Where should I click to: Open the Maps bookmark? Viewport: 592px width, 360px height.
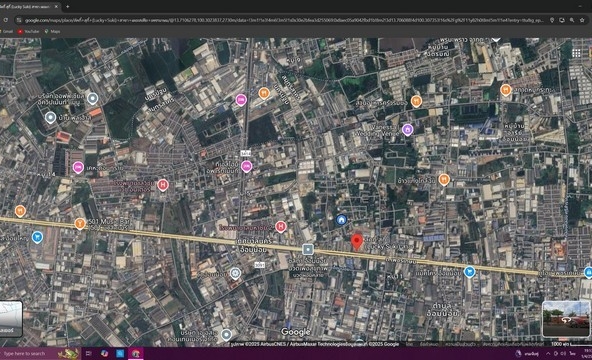click(52, 32)
